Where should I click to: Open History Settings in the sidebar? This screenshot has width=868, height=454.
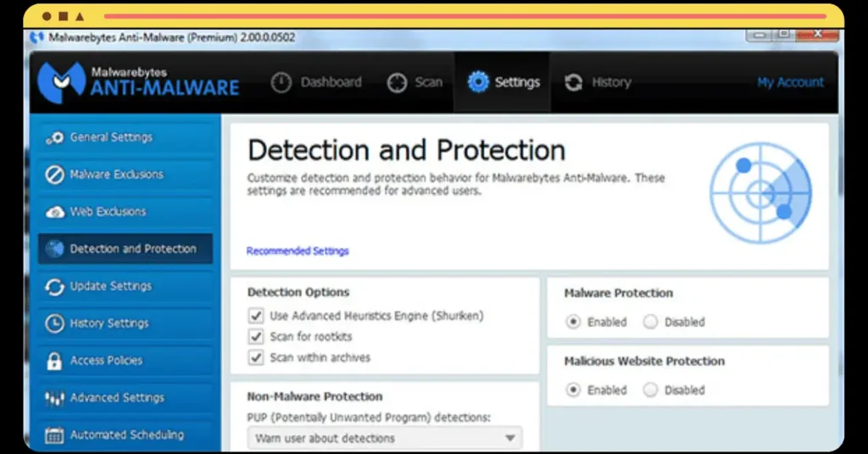tap(125, 324)
